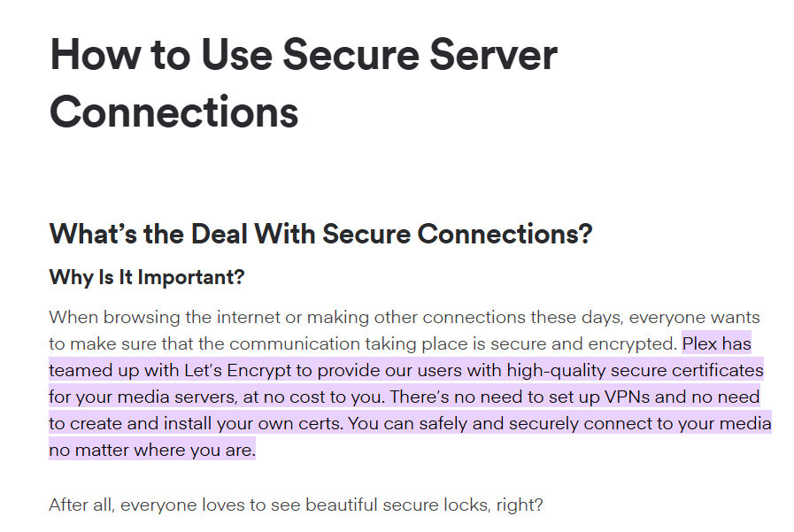
Task: Click the sentence starting "When browsing the internet"
Action: tap(363, 330)
